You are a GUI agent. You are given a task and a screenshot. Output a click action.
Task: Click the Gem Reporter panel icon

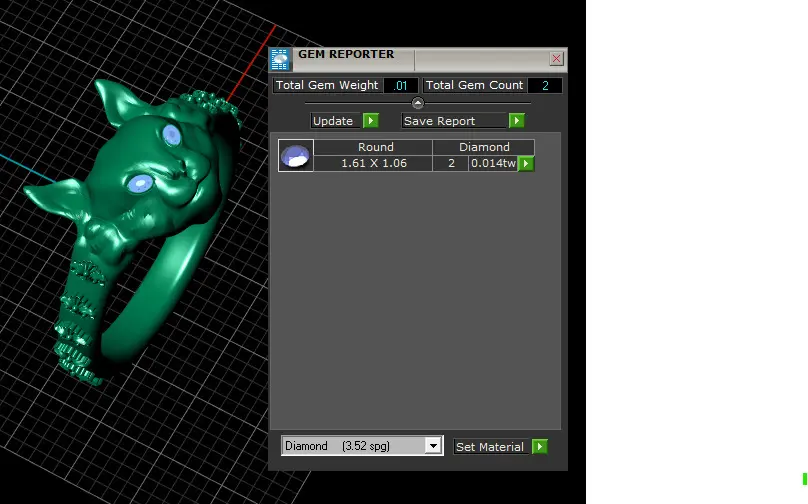(280, 60)
